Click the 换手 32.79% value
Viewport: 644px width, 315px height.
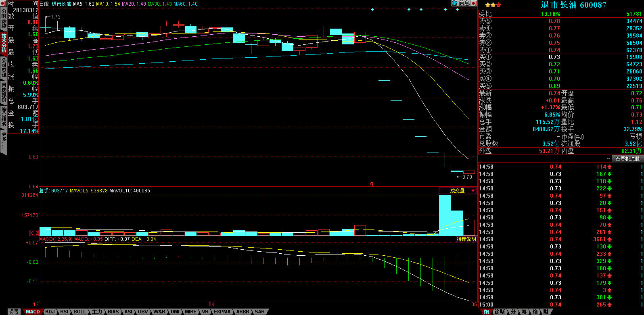[x=633, y=129]
